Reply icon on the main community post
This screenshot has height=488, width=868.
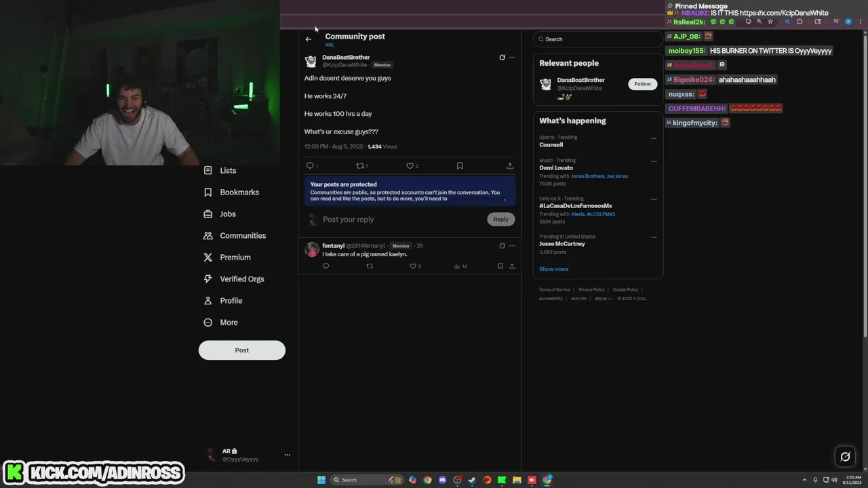point(310,166)
